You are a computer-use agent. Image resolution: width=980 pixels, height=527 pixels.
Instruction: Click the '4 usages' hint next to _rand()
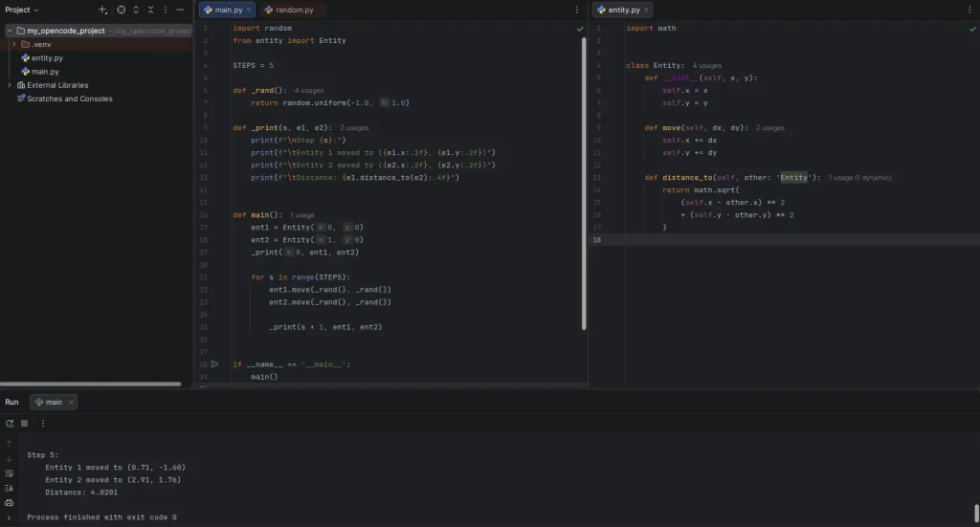(309, 91)
